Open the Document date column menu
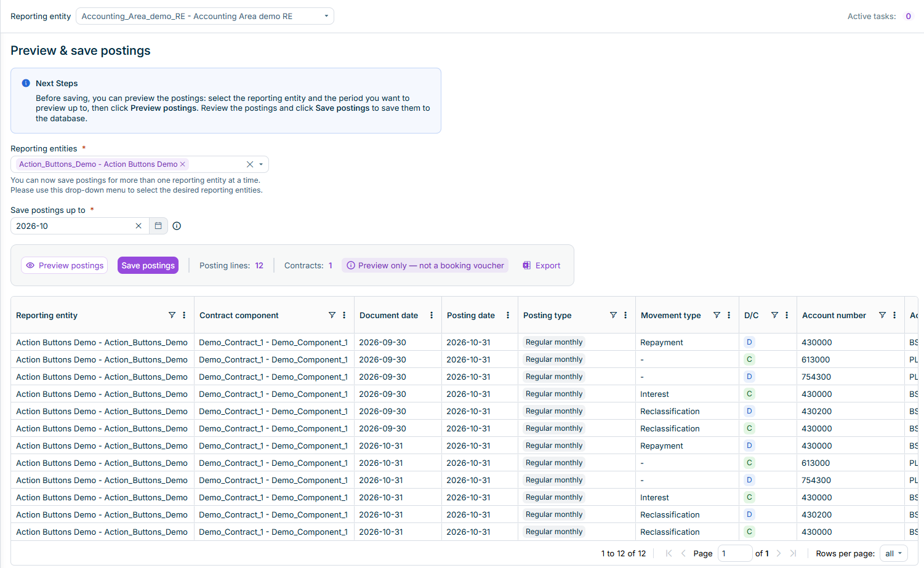Image resolution: width=924 pixels, height=568 pixels. (432, 315)
